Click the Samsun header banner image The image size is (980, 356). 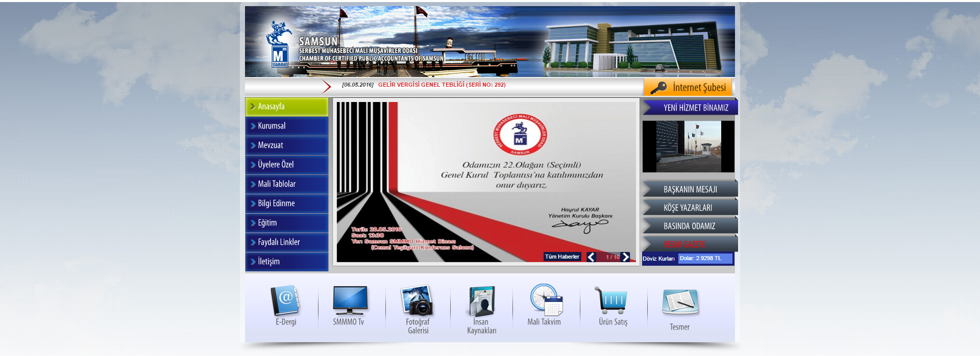490,41
